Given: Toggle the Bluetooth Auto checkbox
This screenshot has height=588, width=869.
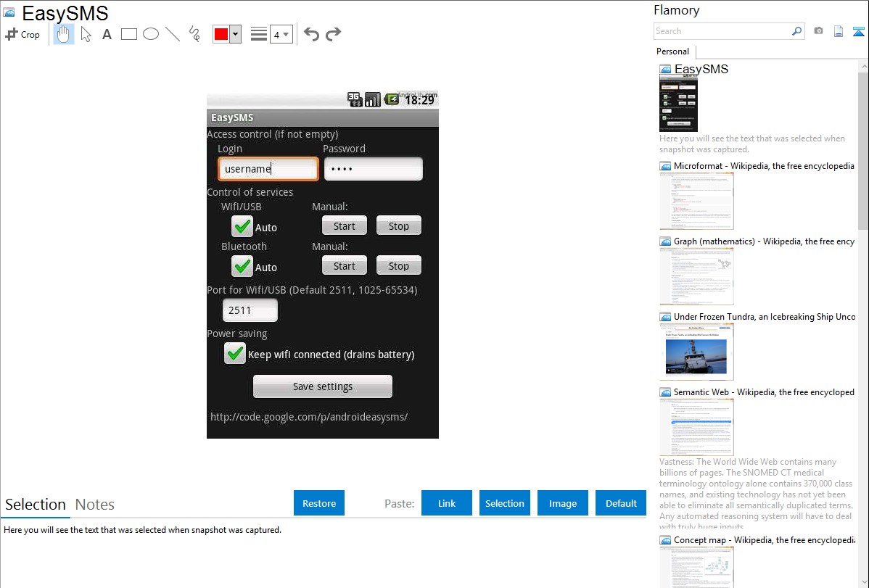Looking at the screenshot, I should [x=242, y=267].
